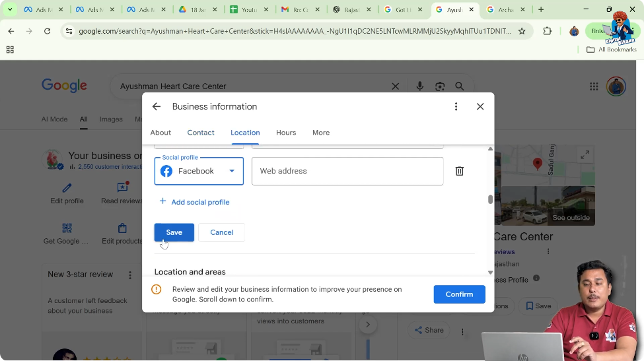Click Edit profile pencil icon
The image size is (644, 361).
67,188
